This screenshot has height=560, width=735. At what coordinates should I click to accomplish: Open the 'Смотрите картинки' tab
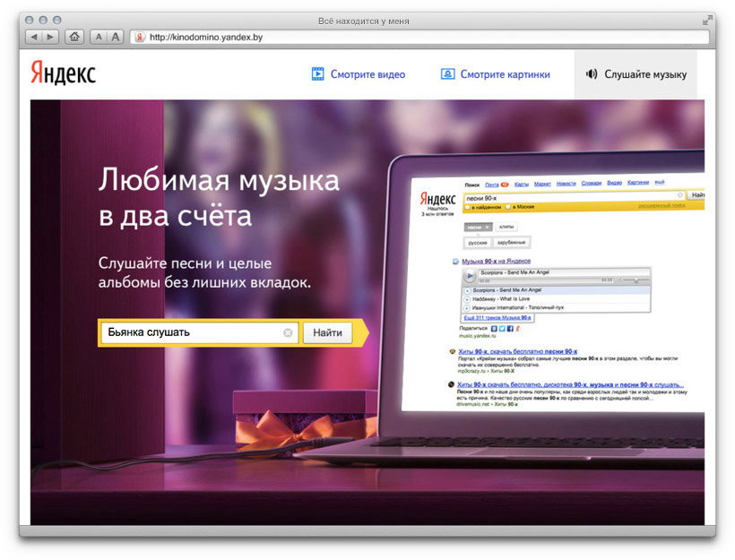pos(495,74)
